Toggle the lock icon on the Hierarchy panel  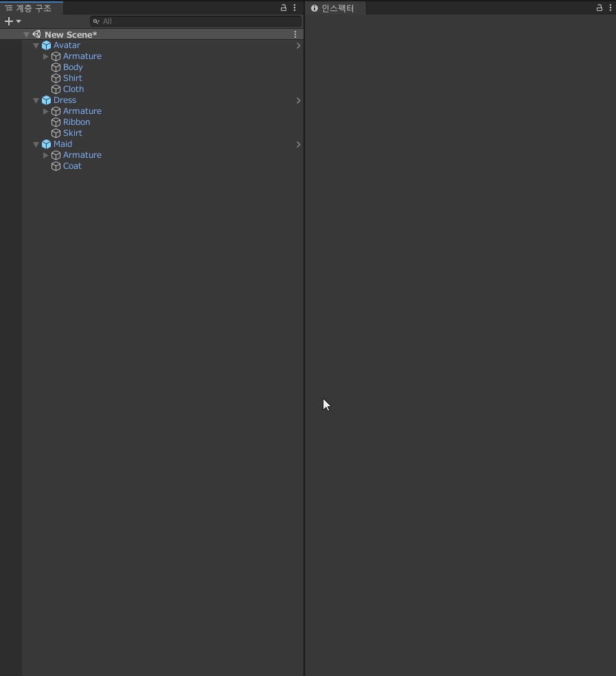pos(284,8)
